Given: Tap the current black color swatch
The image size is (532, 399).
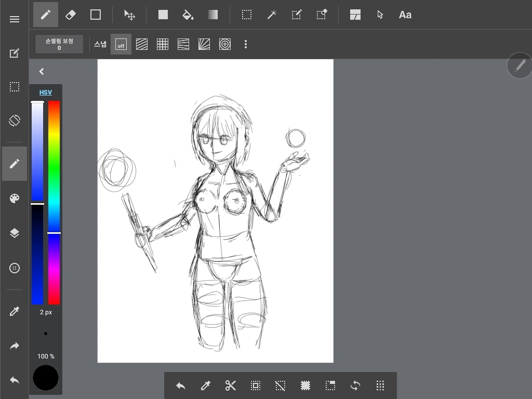Looking at the screenshot, I should pos(46,378).
